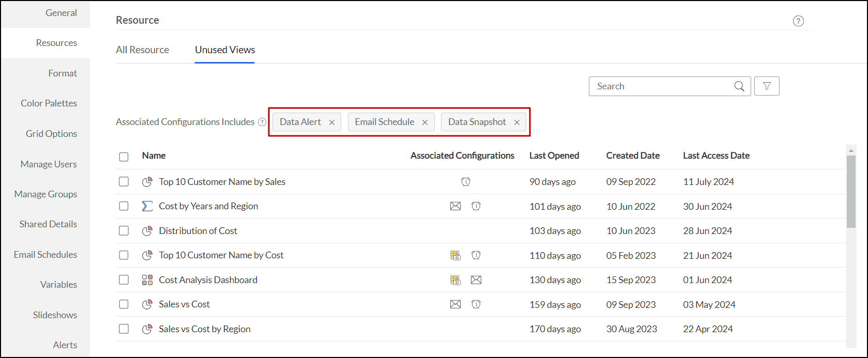Viewport: 868px width, 358px height.
Task: Select the Sales vs Cost row checkbox
Action: point(124,304)
